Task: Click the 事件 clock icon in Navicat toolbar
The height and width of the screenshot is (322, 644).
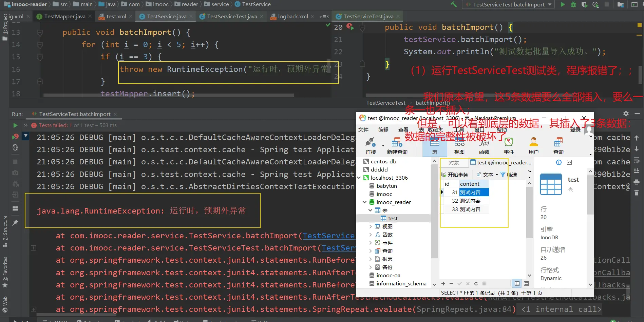Action: 509,146
